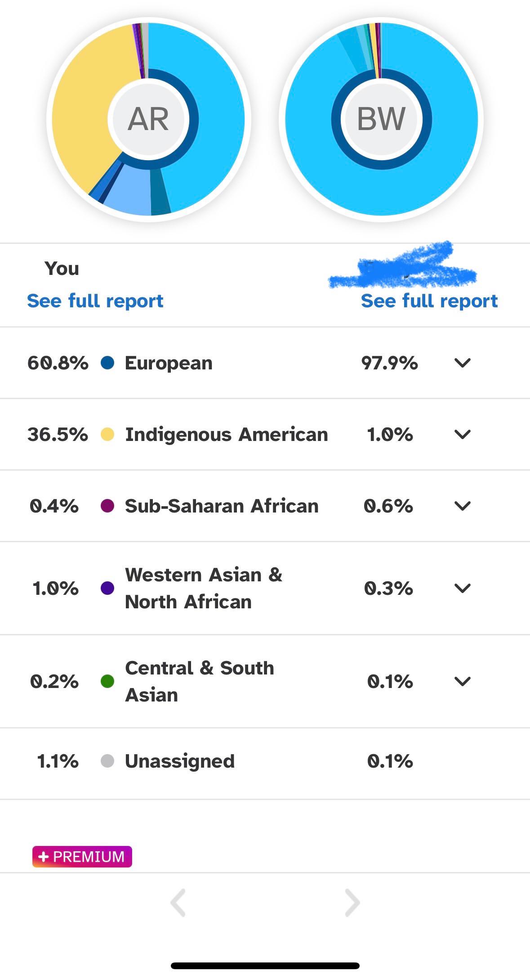Expand Western Asian & North African row
Screen dimensions: 530x980
pos(462,588)
